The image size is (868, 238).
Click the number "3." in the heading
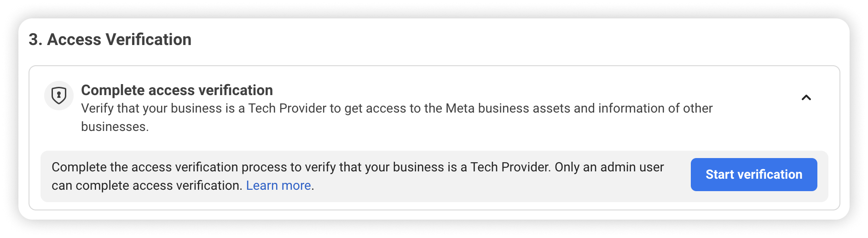pos(35,40)
